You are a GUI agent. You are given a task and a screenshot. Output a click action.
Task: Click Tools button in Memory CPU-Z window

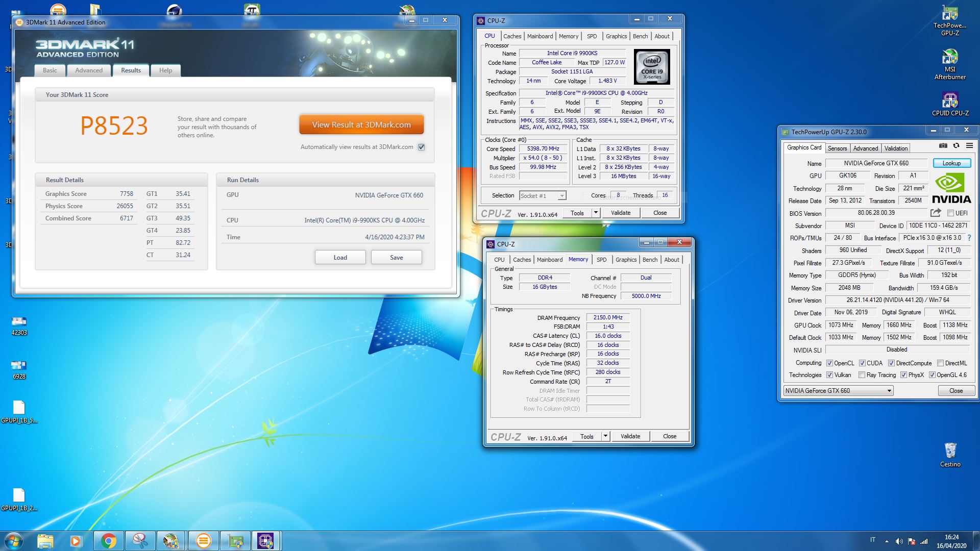[x=587, y=436]
